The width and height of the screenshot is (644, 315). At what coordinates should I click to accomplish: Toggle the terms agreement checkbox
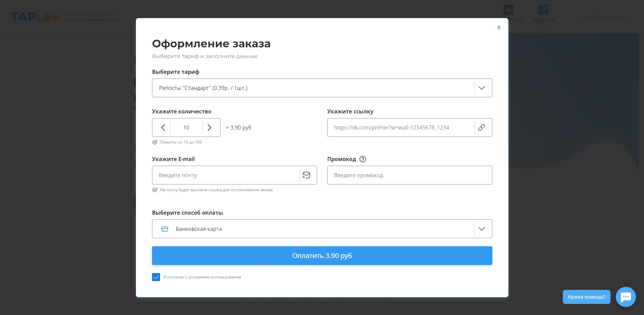[156, 277]
